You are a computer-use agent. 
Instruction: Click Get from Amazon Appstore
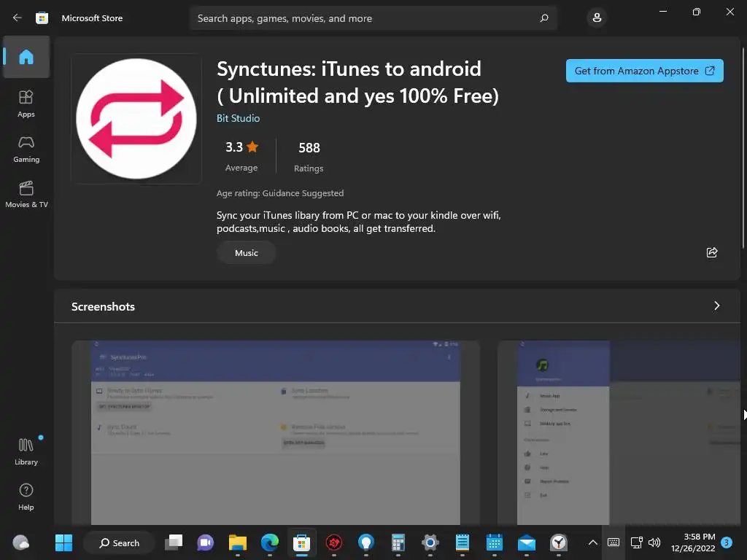pyautogui.click(x=645, y=71)
